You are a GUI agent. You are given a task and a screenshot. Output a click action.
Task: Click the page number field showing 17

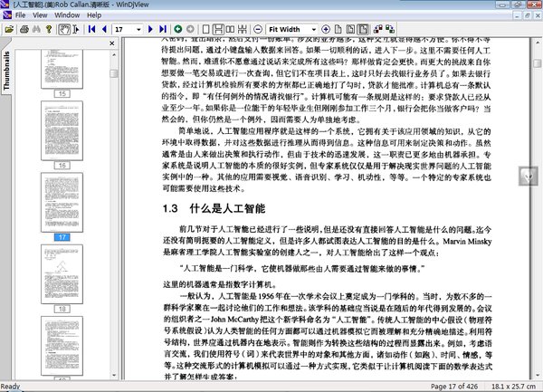[x=124, y=30]
